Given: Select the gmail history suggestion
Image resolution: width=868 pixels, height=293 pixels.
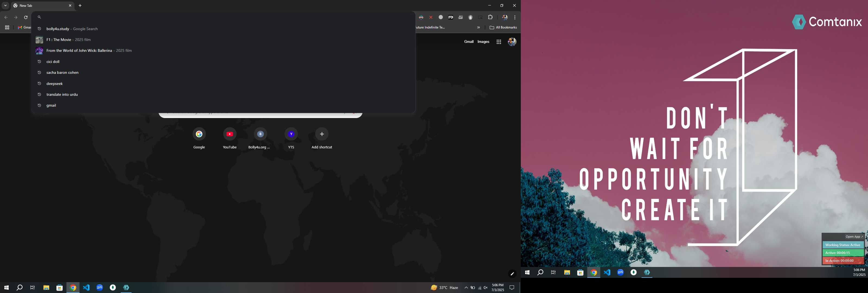Looking at the screenshot, I should [x=224, y=105].
